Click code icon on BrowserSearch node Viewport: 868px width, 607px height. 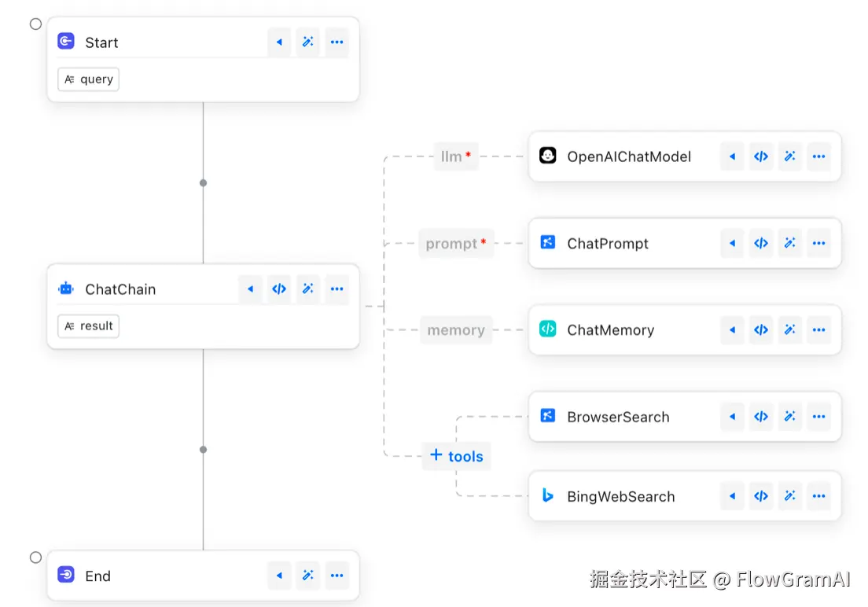pos(761,417)
